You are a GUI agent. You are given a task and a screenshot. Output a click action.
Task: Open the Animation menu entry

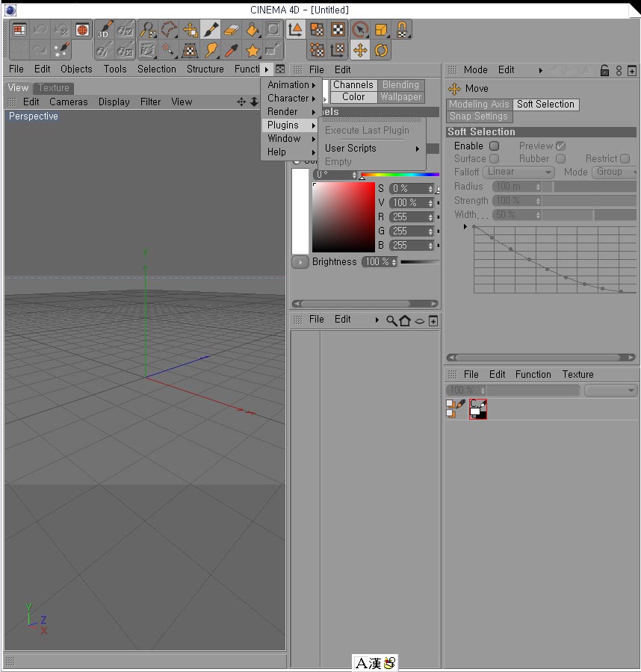[x=291, y=85]
